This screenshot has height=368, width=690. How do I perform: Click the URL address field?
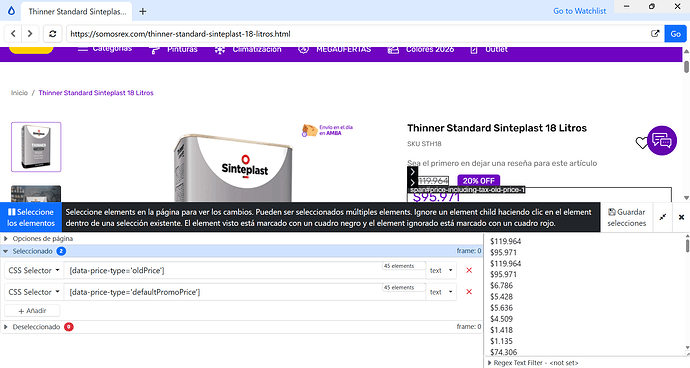[357, 34]
